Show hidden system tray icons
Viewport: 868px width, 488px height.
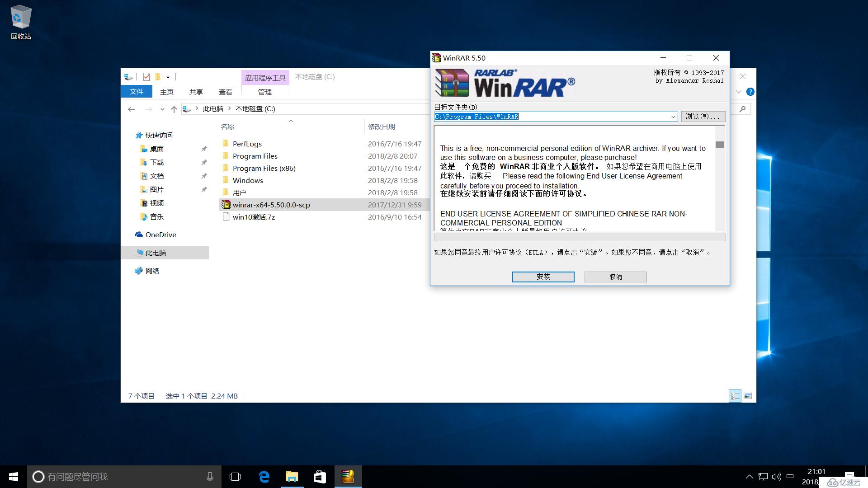[749, 477]
